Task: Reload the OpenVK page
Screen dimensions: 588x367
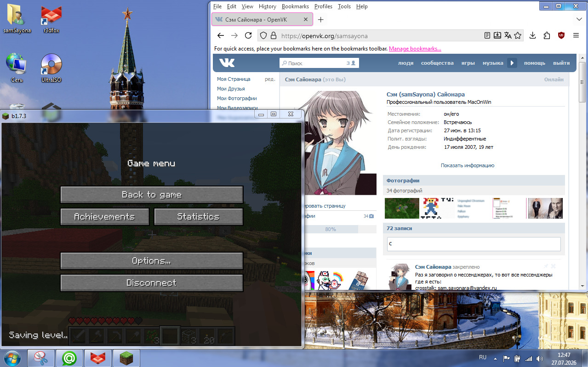Action: tap(248, 35)
